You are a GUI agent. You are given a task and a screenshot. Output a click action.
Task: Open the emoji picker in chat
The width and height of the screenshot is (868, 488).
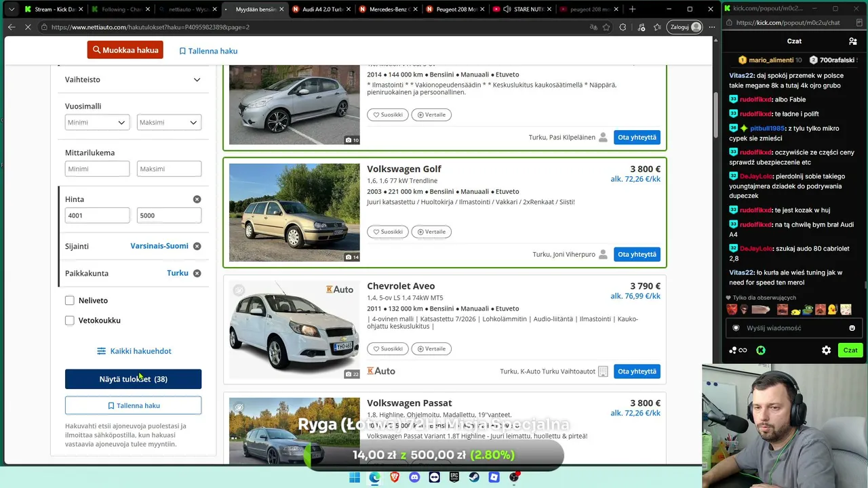click(x=852, y=328)
